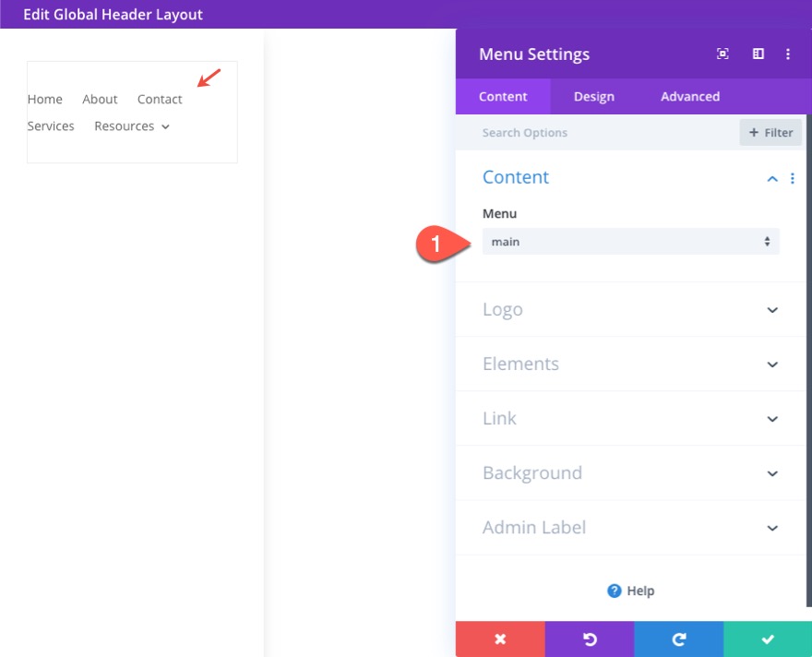This screenshot has height=657, width=812.
Task: Redo the last change
Action: click(x=678, y=639)
